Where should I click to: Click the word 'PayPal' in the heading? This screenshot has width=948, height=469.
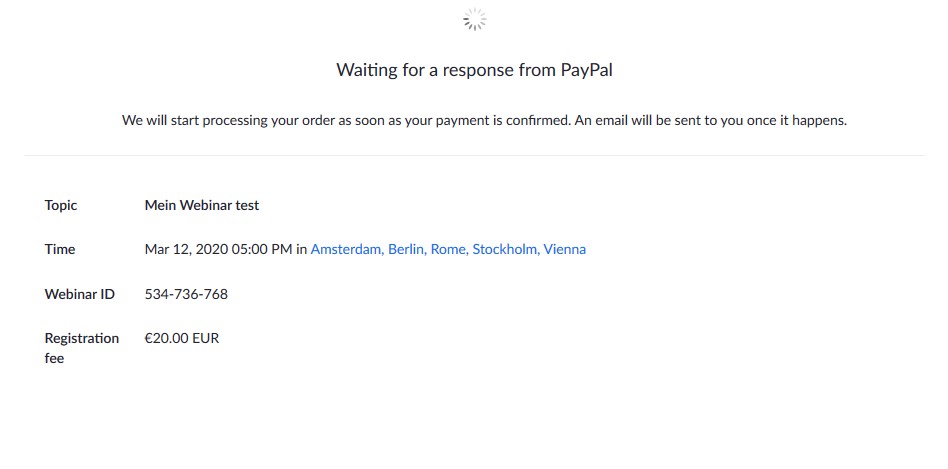pyautogui.click(x=587, y=70)
